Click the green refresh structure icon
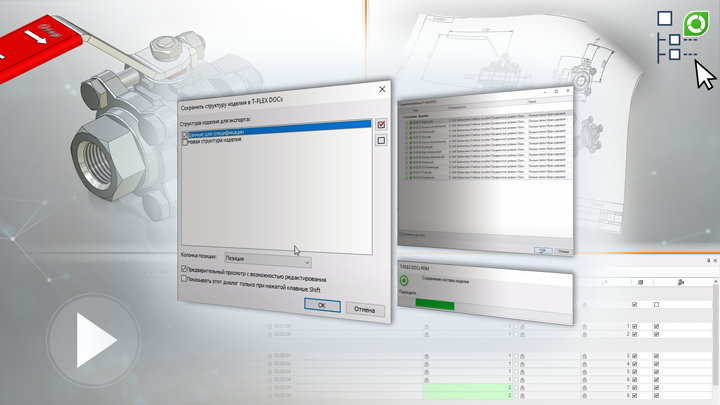The image size is (720, 405). click(x=688, y=23)
